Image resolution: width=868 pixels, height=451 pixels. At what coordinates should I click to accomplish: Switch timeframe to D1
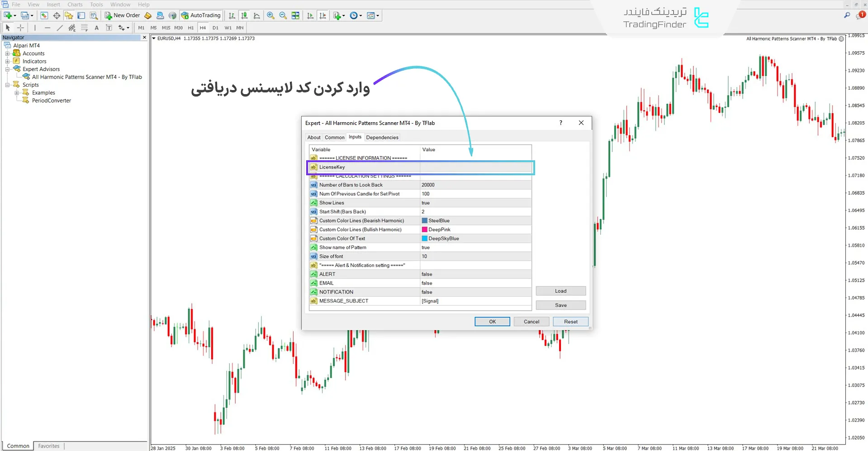click(215, 28)
